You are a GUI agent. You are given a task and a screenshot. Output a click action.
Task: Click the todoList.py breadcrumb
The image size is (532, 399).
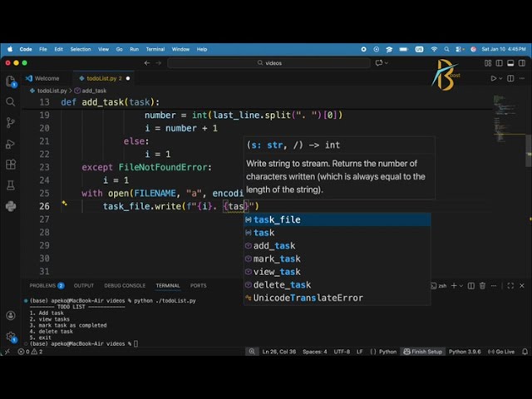coord(48,91)
